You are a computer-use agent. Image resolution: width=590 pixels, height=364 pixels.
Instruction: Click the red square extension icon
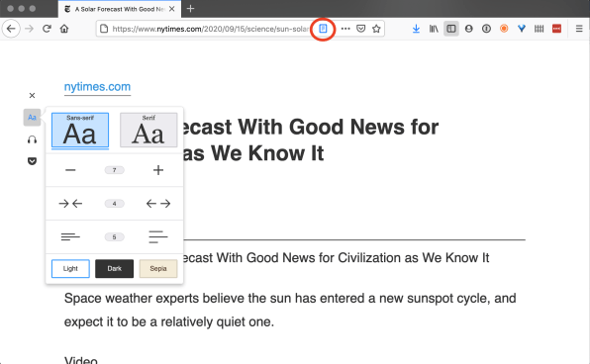556,29
